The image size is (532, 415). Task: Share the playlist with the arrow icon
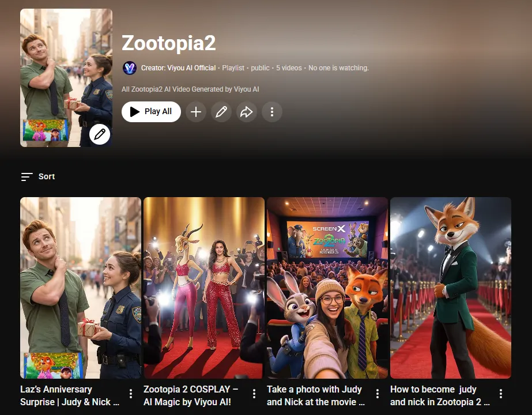pyautogui.click(x=247, y=112)
